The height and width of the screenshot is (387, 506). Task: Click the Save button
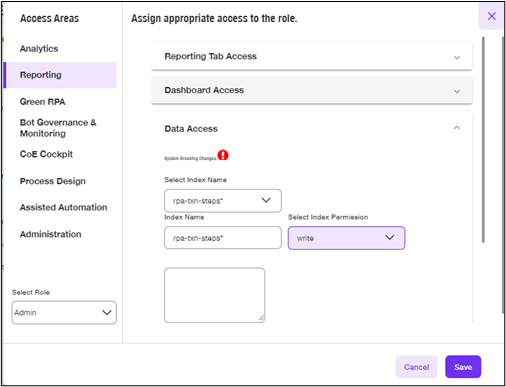(x=463, y=367)
